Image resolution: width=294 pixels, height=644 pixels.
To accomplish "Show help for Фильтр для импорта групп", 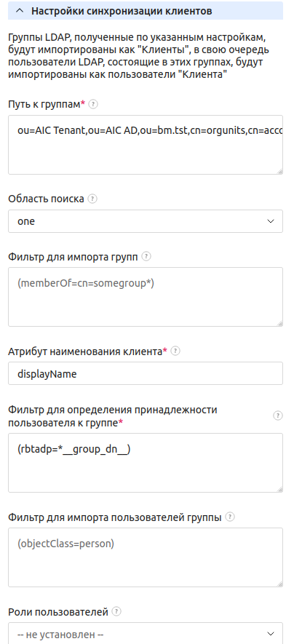I will click(x=146, y=256).
